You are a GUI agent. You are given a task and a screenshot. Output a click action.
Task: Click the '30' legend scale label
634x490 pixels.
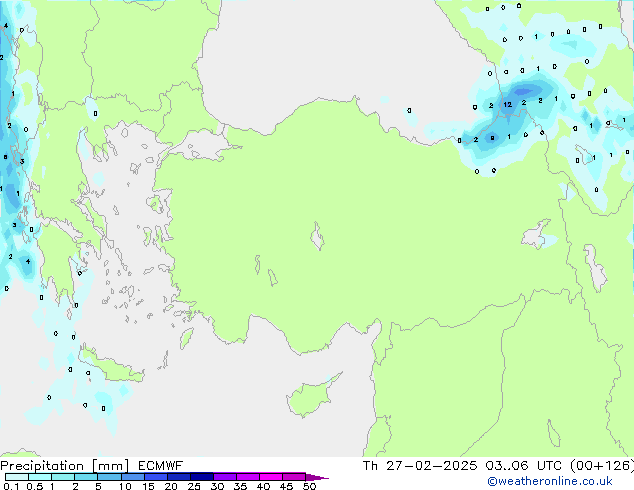[217, 486]
